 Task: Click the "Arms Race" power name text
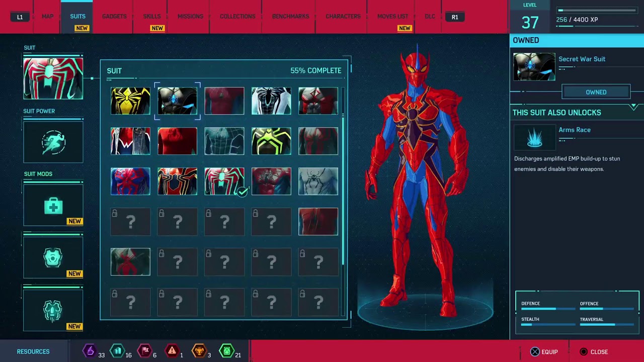(x=575, y=130)
